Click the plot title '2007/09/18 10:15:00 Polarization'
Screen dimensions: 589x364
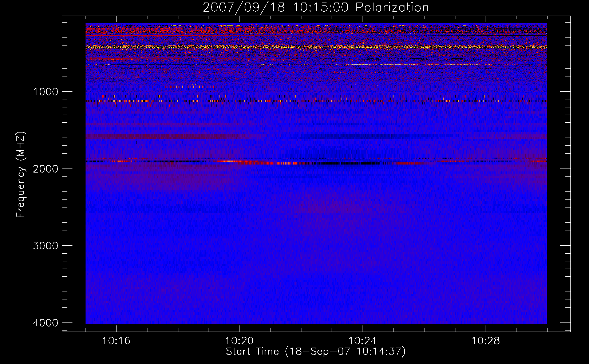316,8
